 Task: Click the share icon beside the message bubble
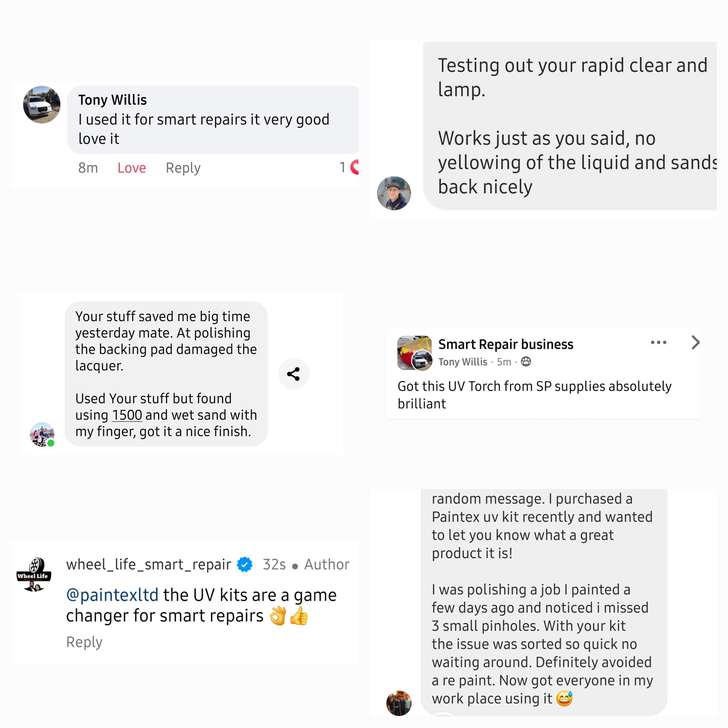[x=293, y=374]
